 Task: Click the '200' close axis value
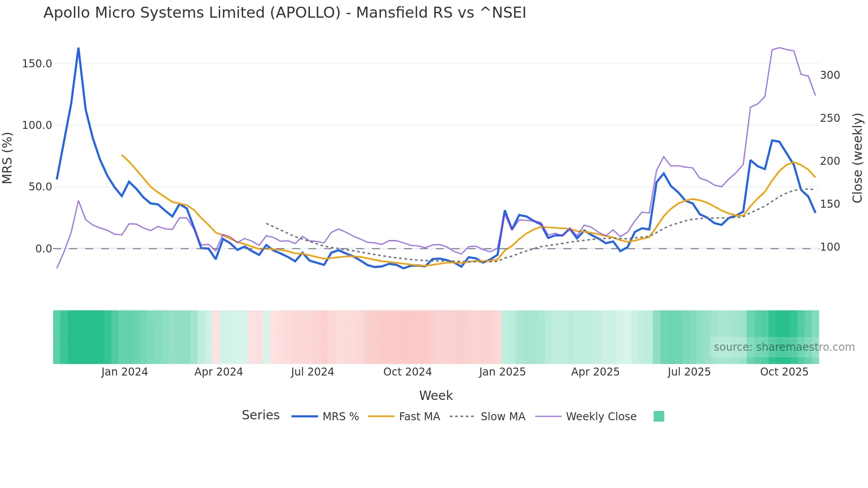830,161
